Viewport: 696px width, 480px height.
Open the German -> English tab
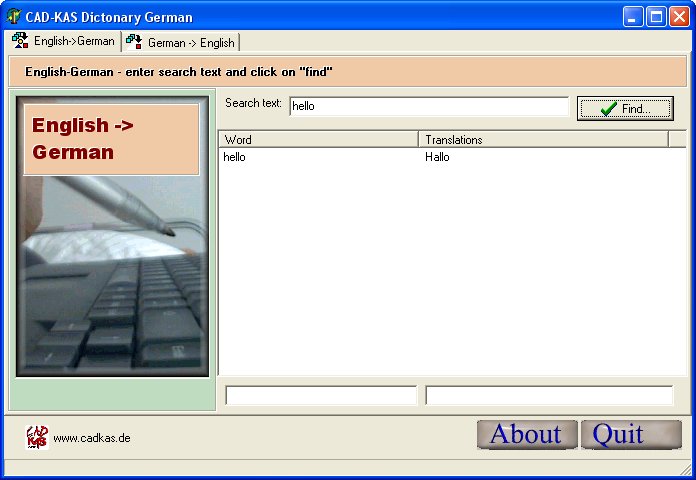(x=181, y=42)
